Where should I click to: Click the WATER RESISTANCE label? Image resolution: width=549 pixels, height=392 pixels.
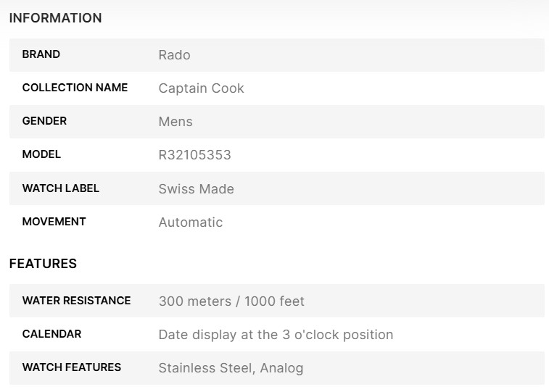click(x=76, y=301)
